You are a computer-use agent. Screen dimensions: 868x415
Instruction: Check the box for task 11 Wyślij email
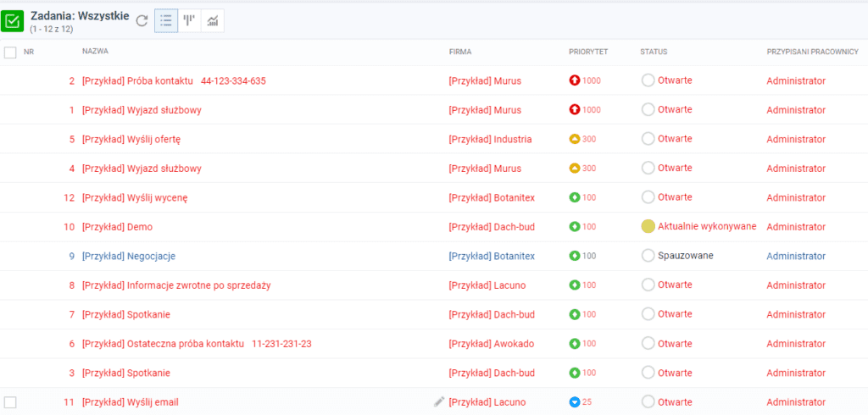(10, 401)
